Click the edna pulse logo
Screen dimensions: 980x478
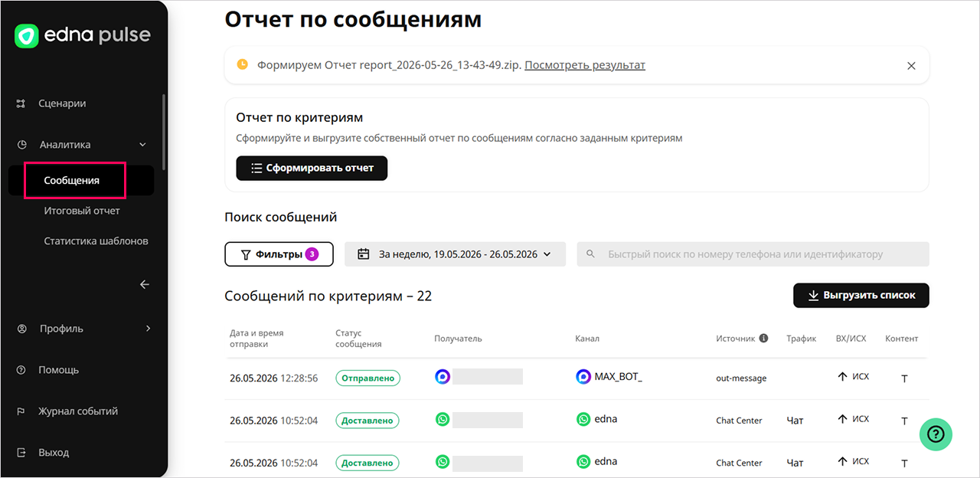[x=82, y=35]
